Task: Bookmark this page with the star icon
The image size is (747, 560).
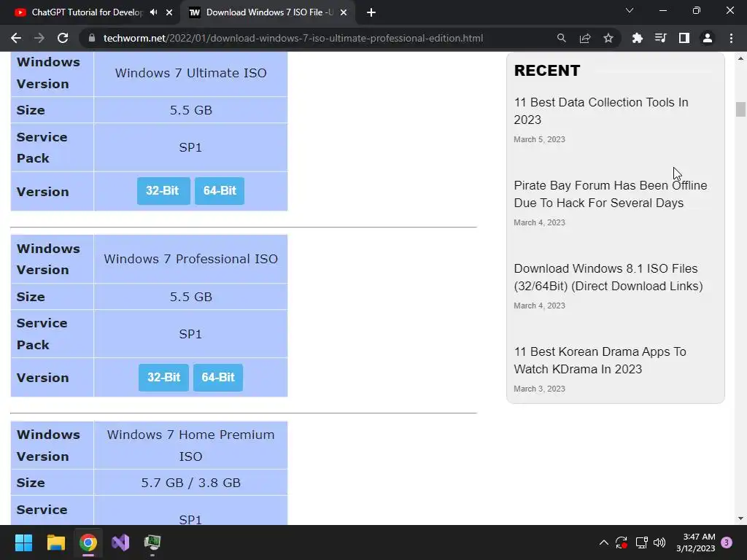Action: (x=608, y=38)
